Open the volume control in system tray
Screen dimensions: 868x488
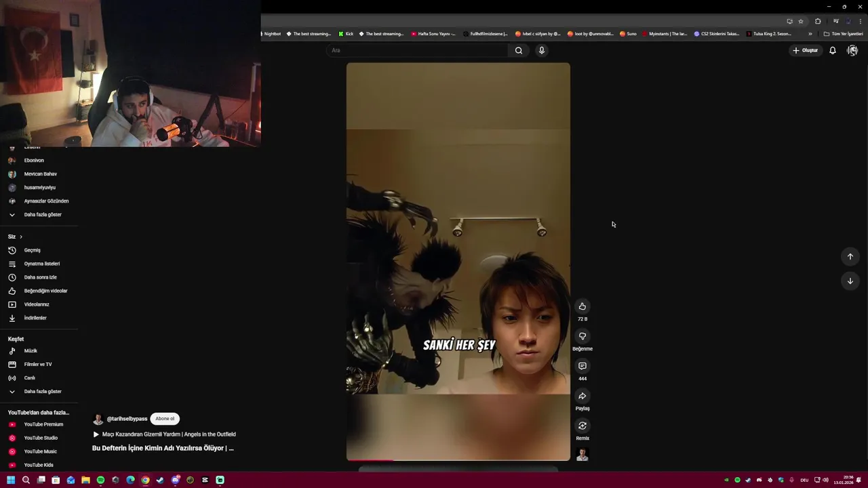click(x=825, y=480)
